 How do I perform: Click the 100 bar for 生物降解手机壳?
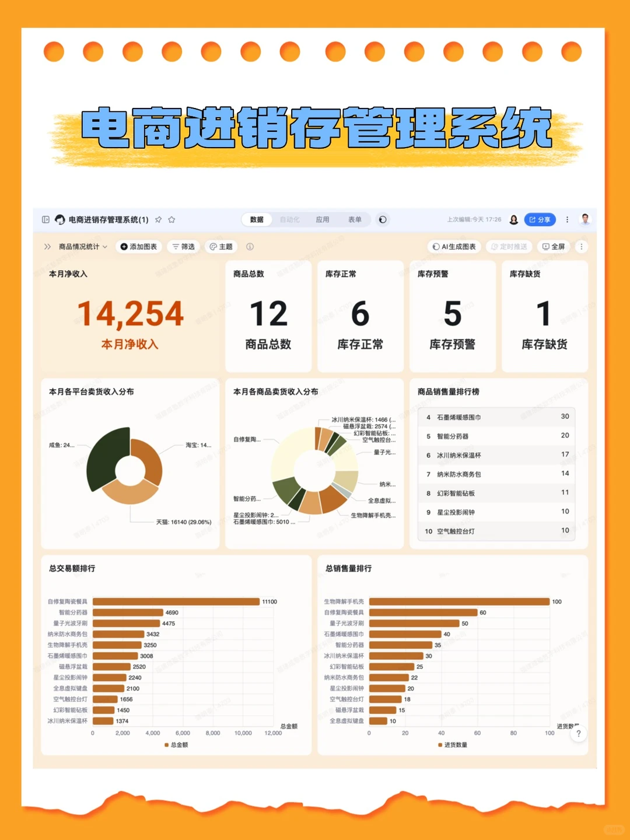coord(460,601)
